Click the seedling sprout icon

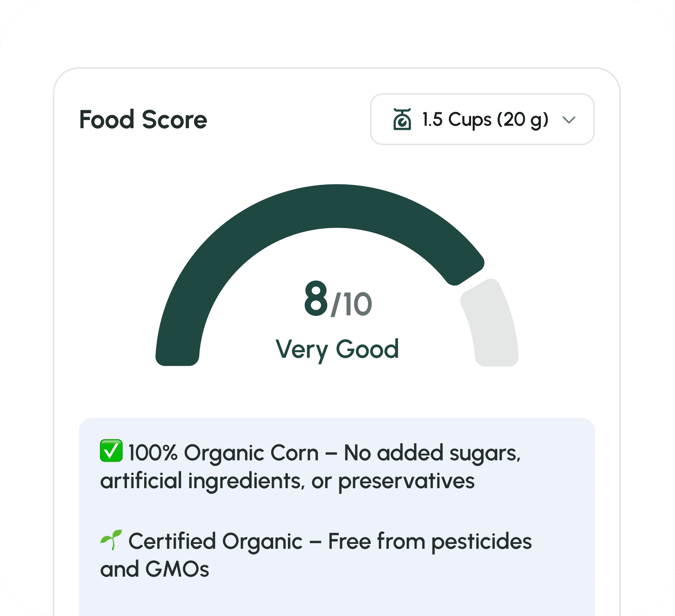[111, 540]
